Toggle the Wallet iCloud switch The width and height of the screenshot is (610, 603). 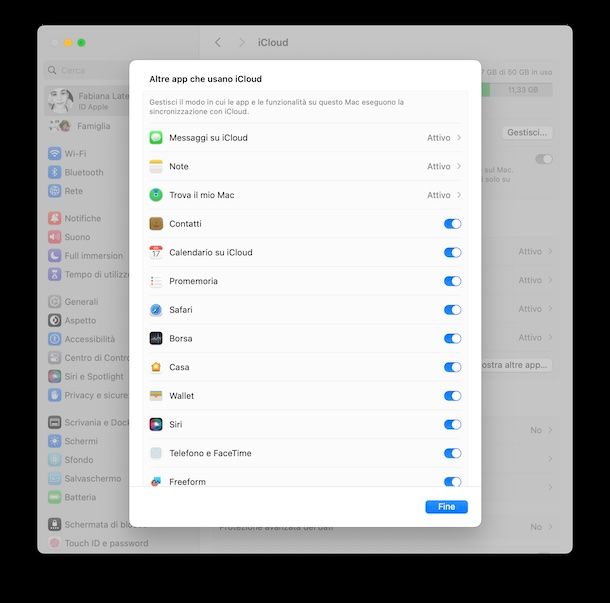click(452, 396)
